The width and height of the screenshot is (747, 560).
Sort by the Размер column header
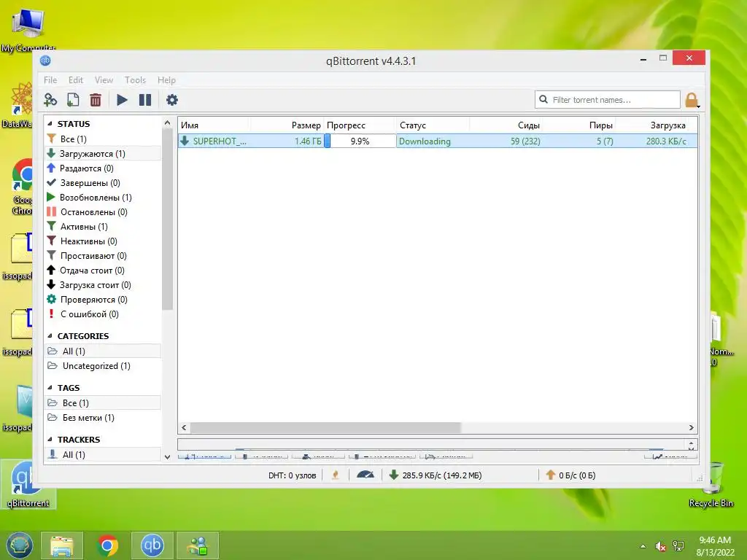[x=287, y=125]
